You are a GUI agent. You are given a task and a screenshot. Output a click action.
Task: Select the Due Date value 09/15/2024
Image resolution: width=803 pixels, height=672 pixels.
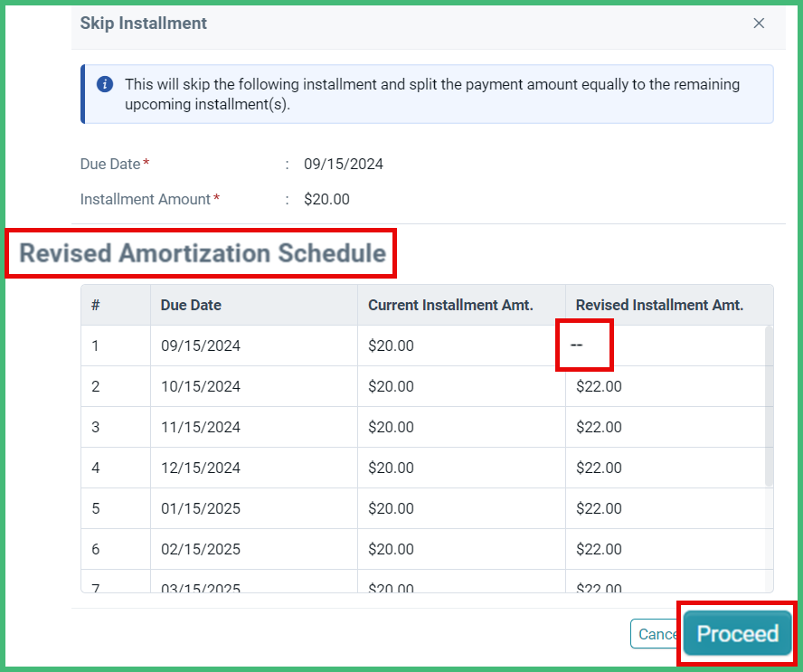(x=344, y=164)
